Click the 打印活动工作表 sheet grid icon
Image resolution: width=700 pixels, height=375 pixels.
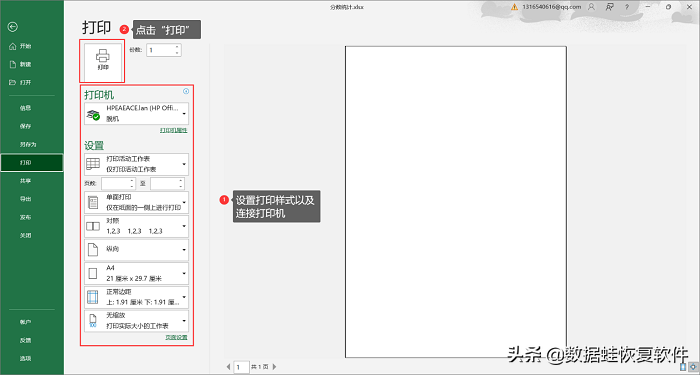click(x=93, y=164)
